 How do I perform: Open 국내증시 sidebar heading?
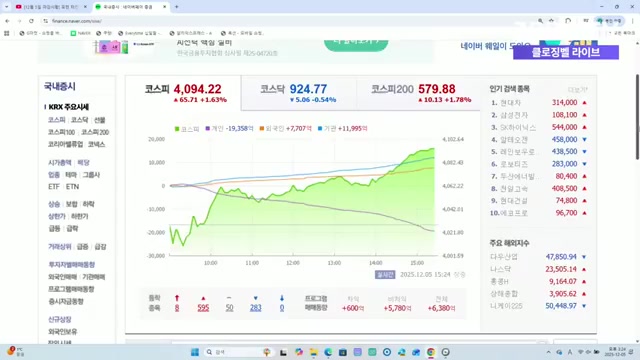(x=60, y=87)
